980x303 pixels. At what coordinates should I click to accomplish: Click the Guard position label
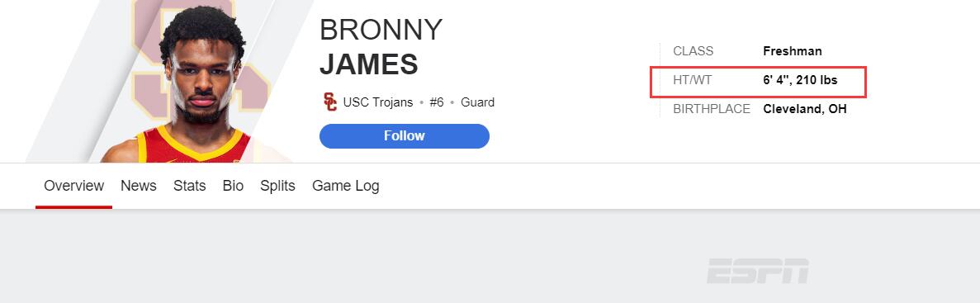pyautogui.click(x=477, y=102)
